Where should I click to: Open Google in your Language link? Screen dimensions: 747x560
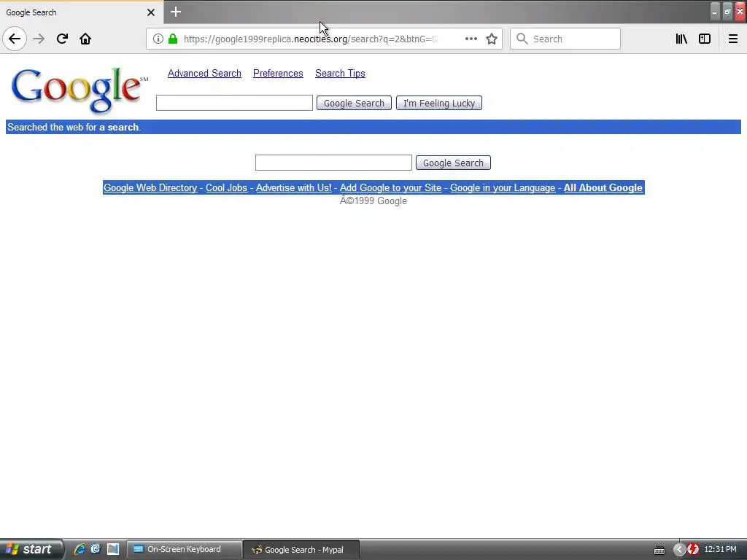pyautogui.click(x=503, y=187)
